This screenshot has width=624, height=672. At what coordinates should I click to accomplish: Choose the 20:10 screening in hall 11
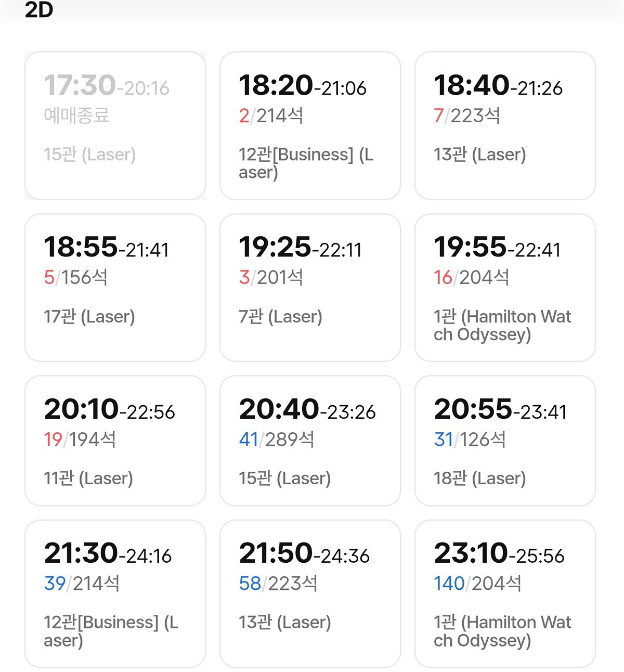pos(115,441)
